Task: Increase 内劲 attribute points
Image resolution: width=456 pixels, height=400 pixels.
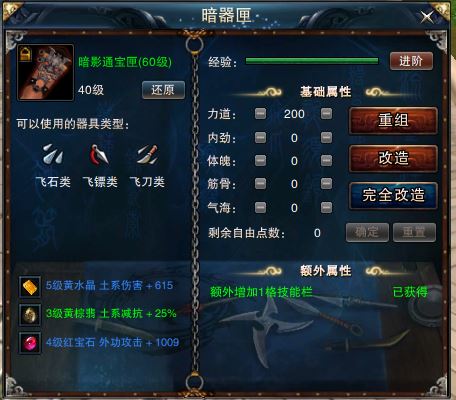Action: pos(326,137)
